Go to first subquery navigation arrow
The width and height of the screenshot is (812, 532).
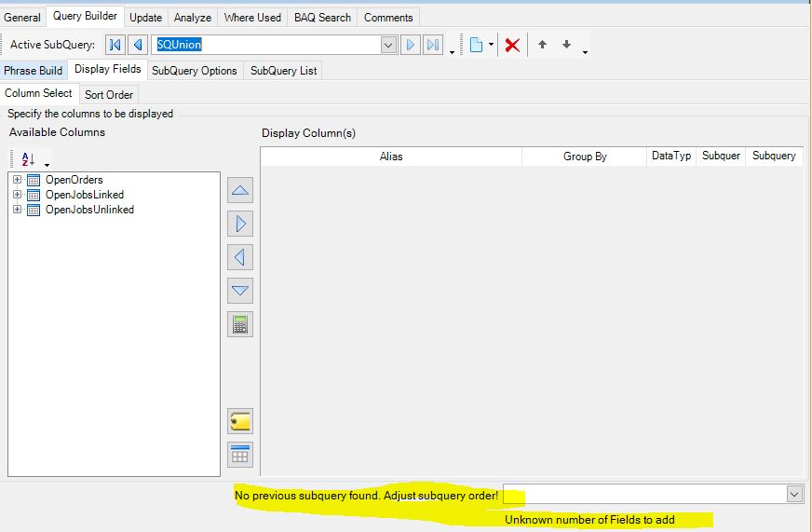[x=115, y=45]
